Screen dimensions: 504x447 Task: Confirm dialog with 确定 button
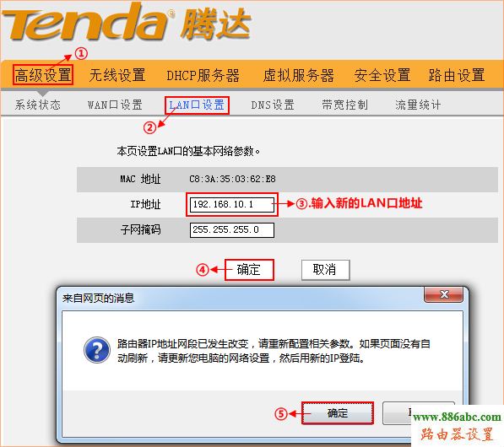click(x=338, y=413)
